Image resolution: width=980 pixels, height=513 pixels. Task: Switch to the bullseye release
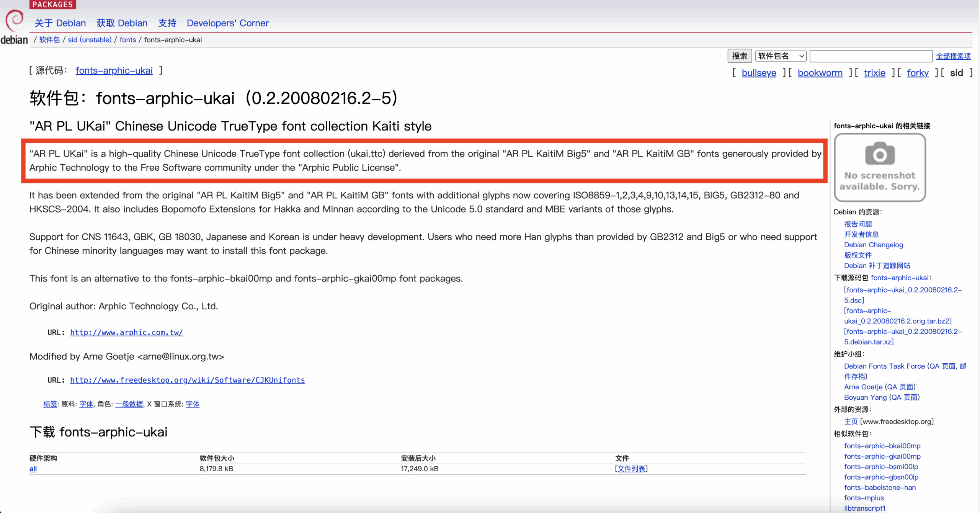(x=759, y=73)
